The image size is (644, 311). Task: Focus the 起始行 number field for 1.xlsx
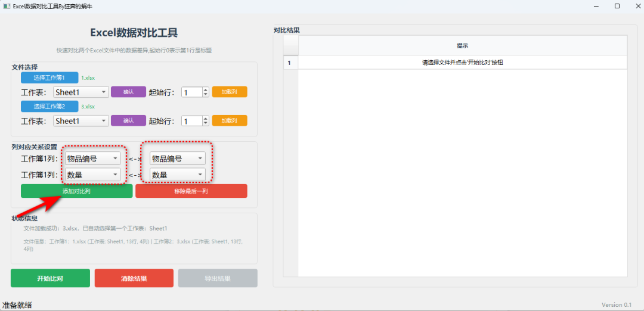tap(192, 92)
